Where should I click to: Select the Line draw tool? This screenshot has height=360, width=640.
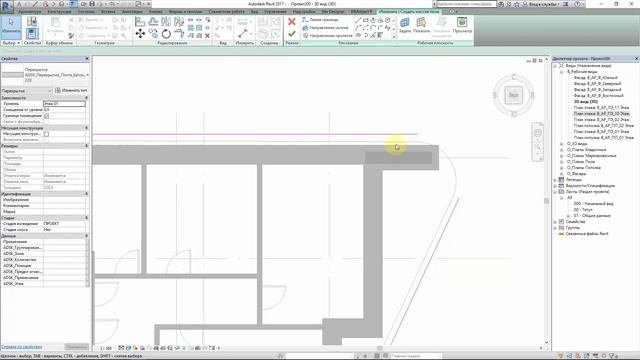pos(358,20)
